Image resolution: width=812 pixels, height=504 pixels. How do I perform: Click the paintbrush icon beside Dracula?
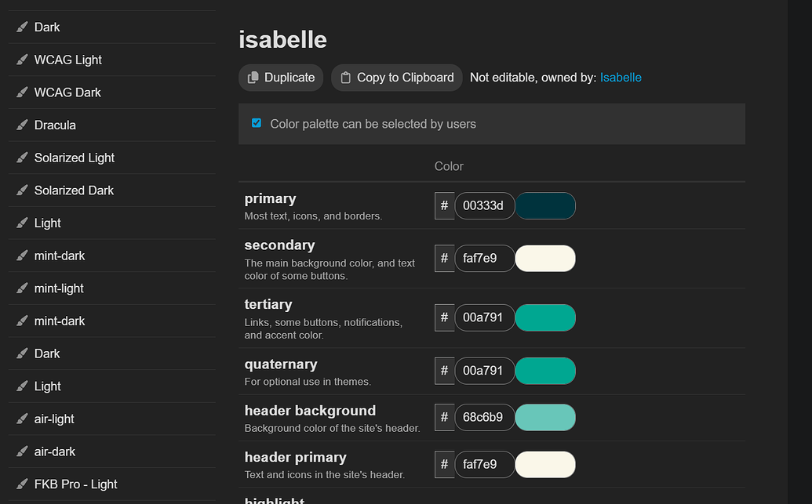pos(23,125)
